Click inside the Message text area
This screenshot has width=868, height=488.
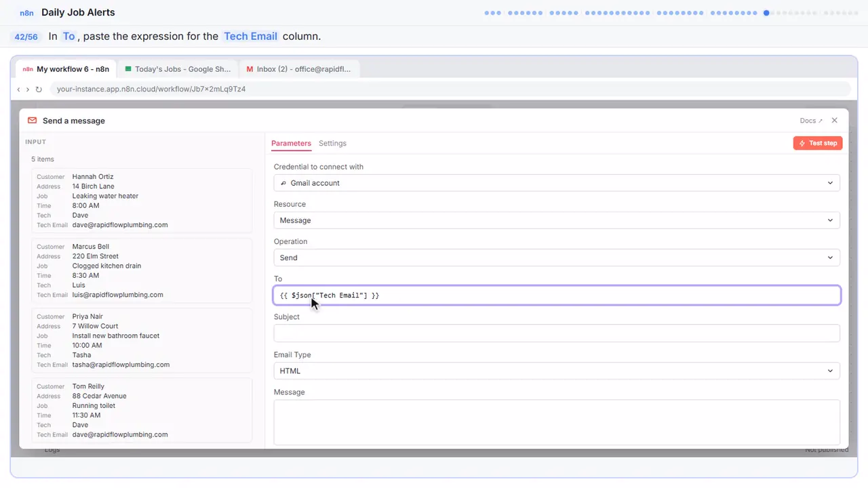pyautogui.click(x=557, y=422)
